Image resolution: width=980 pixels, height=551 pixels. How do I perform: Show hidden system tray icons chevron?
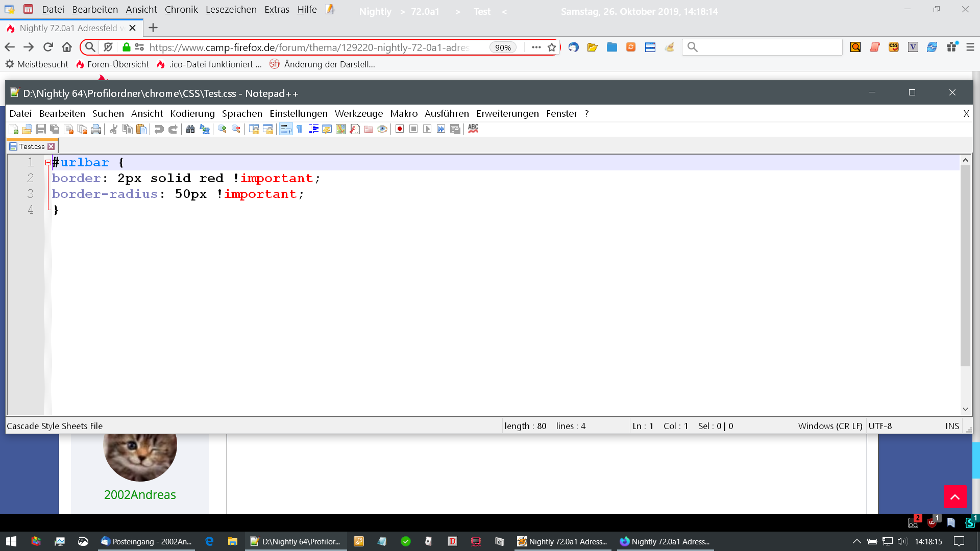pos(856,541)
